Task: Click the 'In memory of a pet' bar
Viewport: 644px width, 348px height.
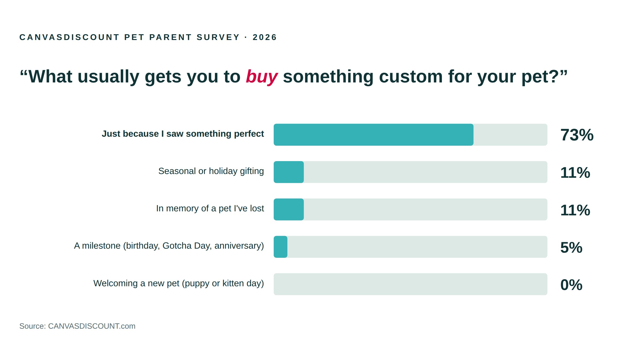Action: pyautogui.click(x=289, y=209)
